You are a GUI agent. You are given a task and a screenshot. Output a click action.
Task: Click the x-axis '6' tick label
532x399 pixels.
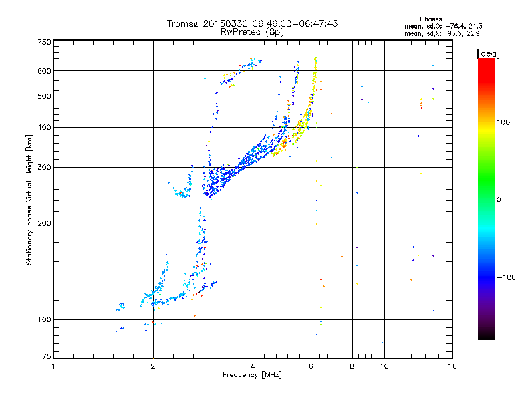311,366
